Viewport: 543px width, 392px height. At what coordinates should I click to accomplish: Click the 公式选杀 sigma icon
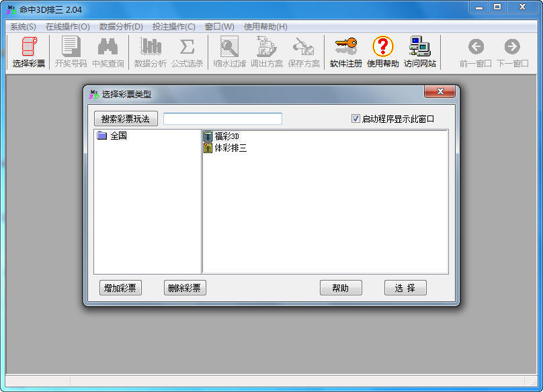187,52
